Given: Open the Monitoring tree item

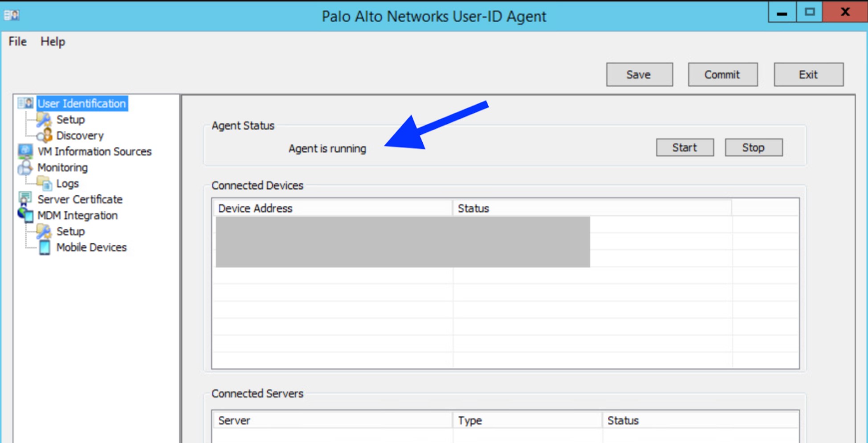Looking at the screenshot, I should (x=62, y=167).
